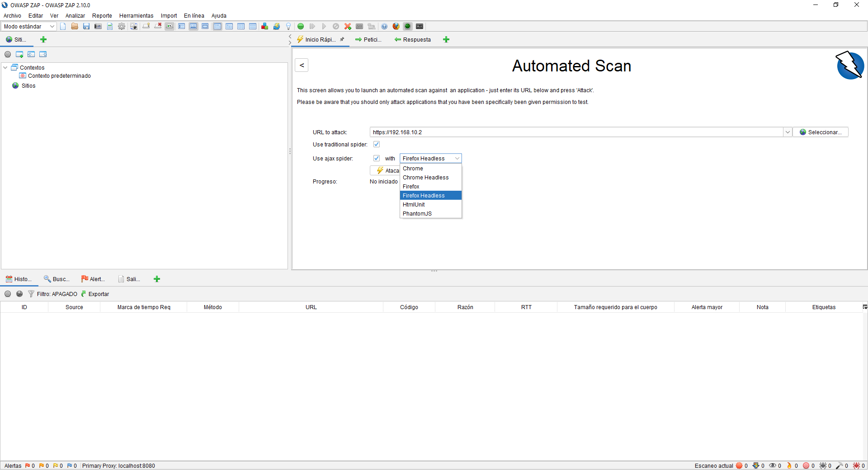Toggle the history filter funnel icon
The width and height of the screenshot is (868, 470).
(x=31, y=294)
